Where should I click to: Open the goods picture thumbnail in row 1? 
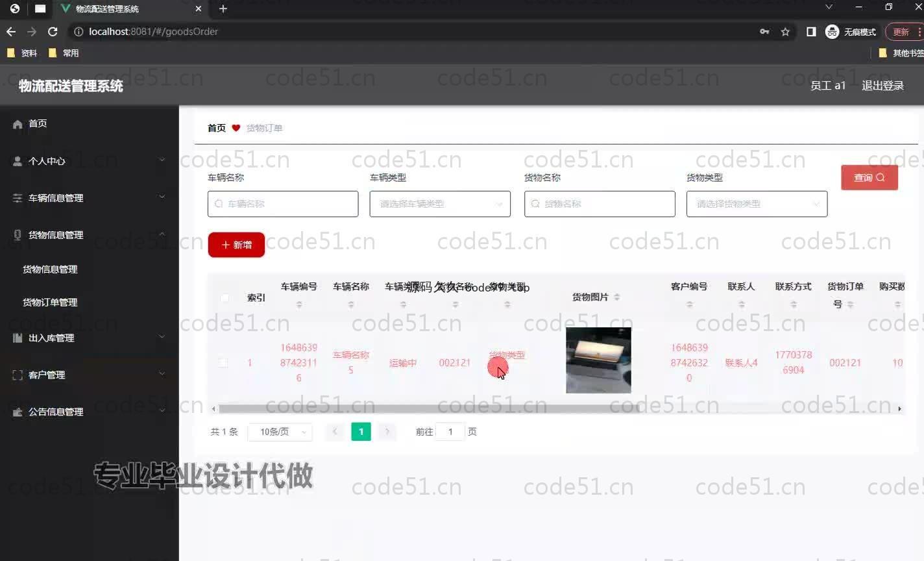click(x=598, y=360)
